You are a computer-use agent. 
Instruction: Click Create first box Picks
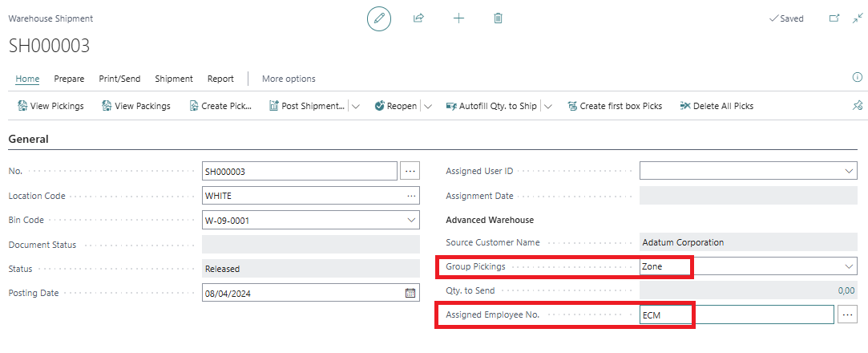615,106
